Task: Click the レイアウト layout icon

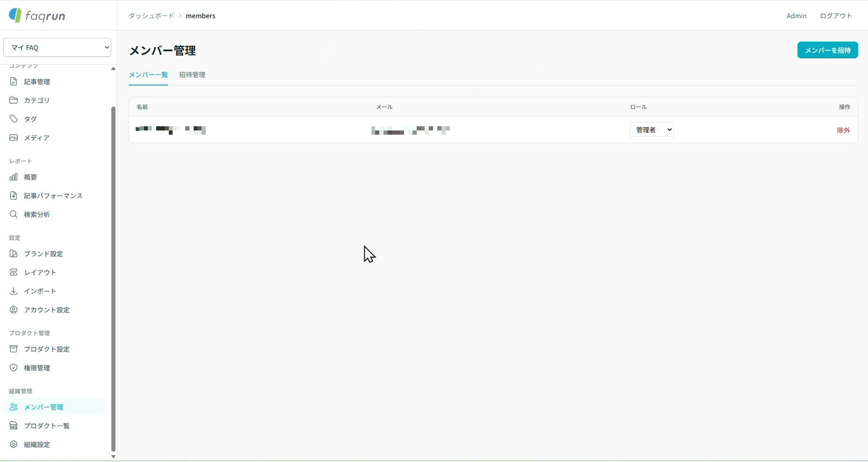Action: pyautogui.click(x=14, y=272)
